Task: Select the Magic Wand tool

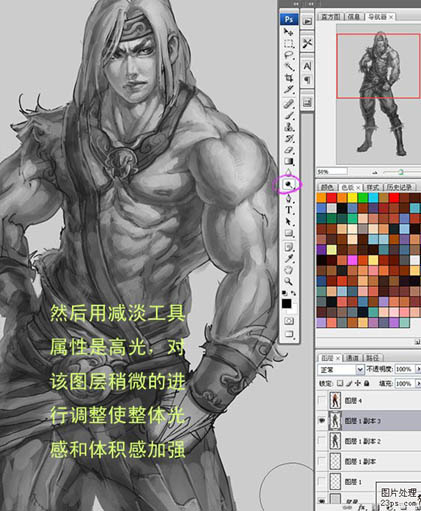Action: 289,66
